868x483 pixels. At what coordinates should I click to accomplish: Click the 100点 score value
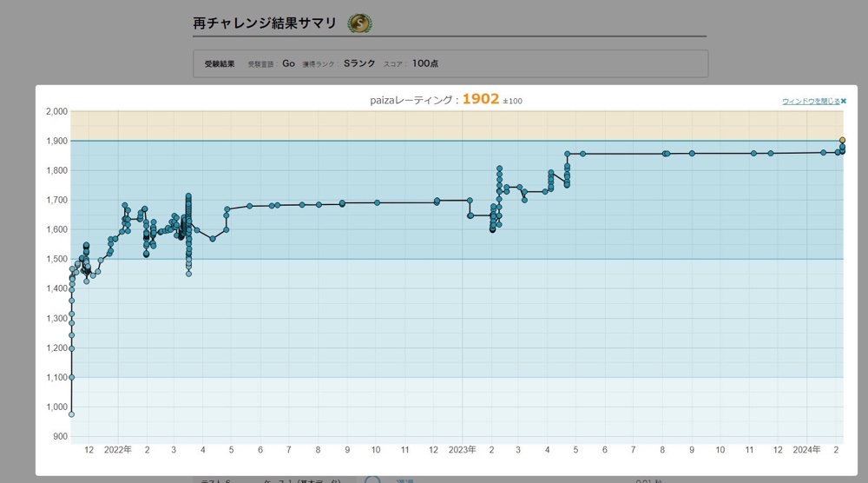[425, 63]
